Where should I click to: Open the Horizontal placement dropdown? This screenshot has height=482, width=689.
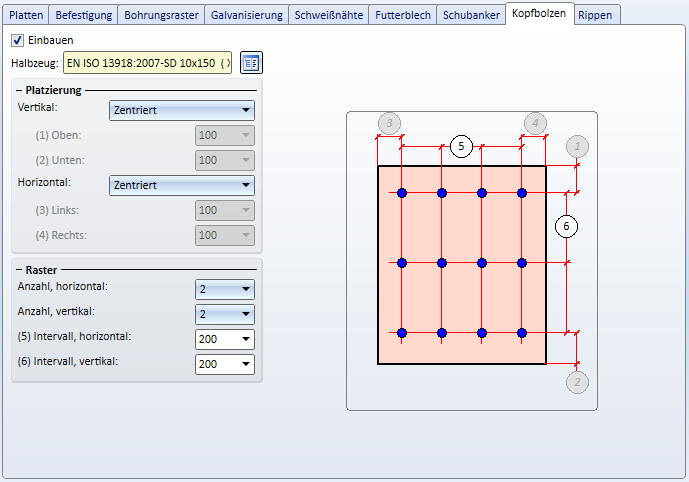(181, 185)
